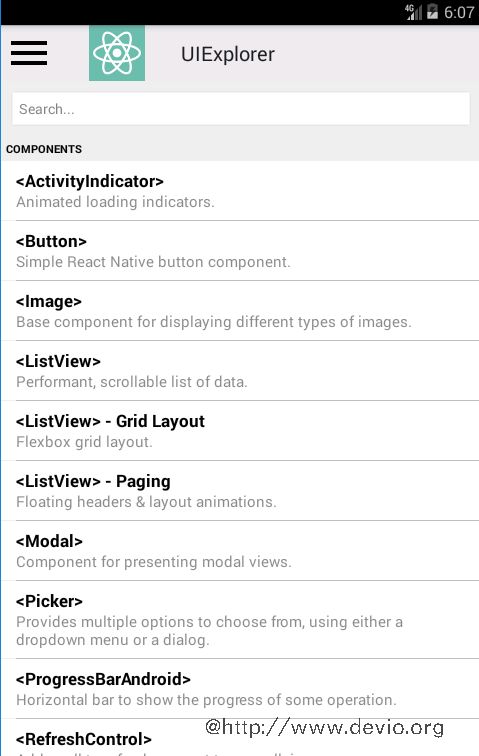Image resolution: width=479 pixels, height=756 pixels.
Task: Select the Modal component entry
Action: pos(240,551)
